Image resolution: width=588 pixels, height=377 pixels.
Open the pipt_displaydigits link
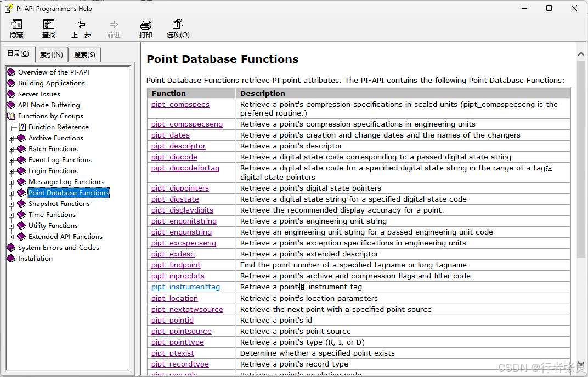coord(182,210)
